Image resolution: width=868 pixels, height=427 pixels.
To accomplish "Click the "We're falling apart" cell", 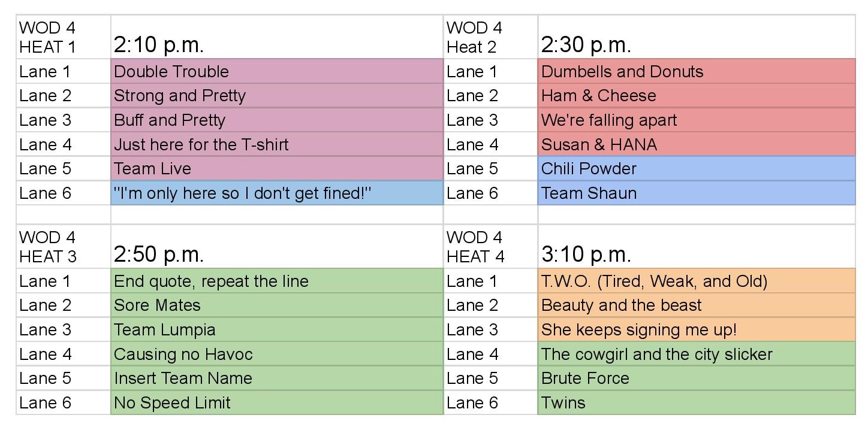I will (696, 120).
